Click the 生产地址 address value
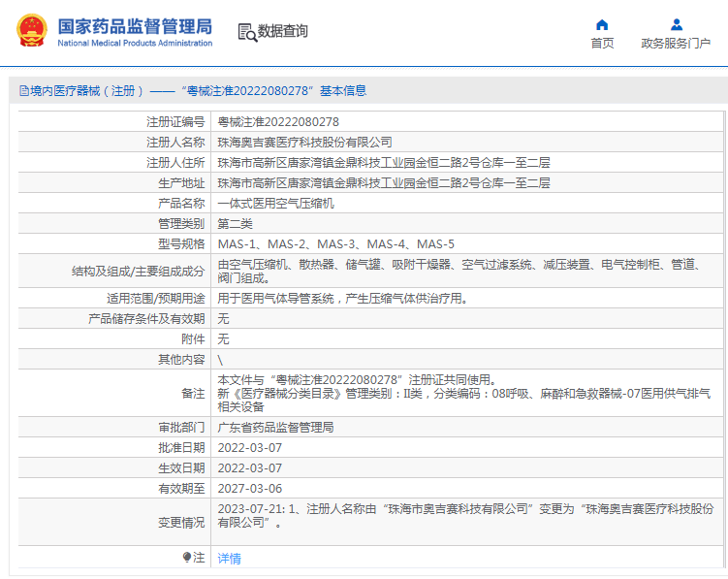 point(384,183)
